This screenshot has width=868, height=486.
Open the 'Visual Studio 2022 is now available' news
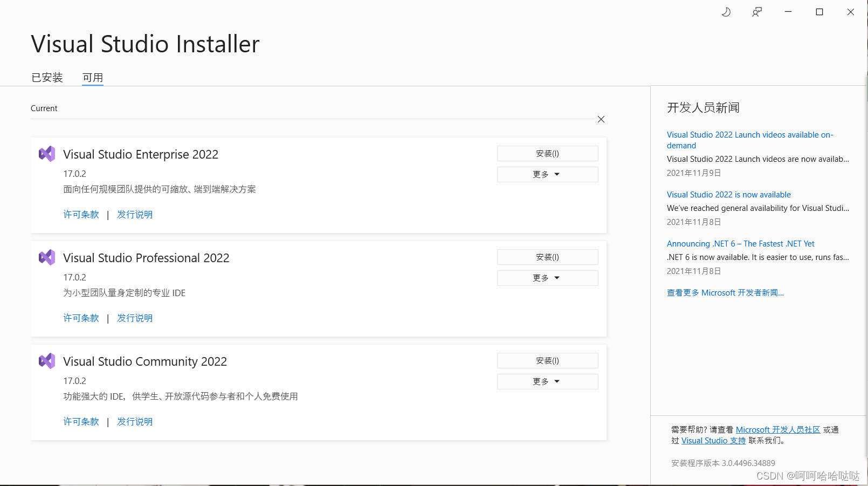click(x=729, y=194)
